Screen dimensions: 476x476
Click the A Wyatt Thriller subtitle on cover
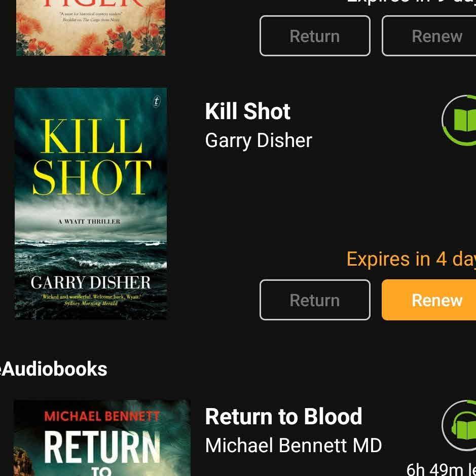[89, 222]
